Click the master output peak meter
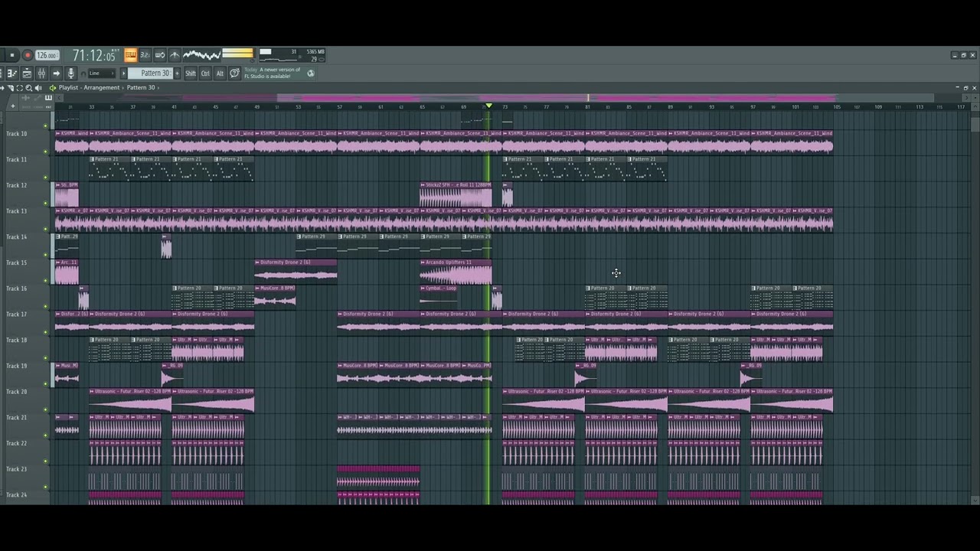This screenshot has height=551, width=980. click(238, 53)
